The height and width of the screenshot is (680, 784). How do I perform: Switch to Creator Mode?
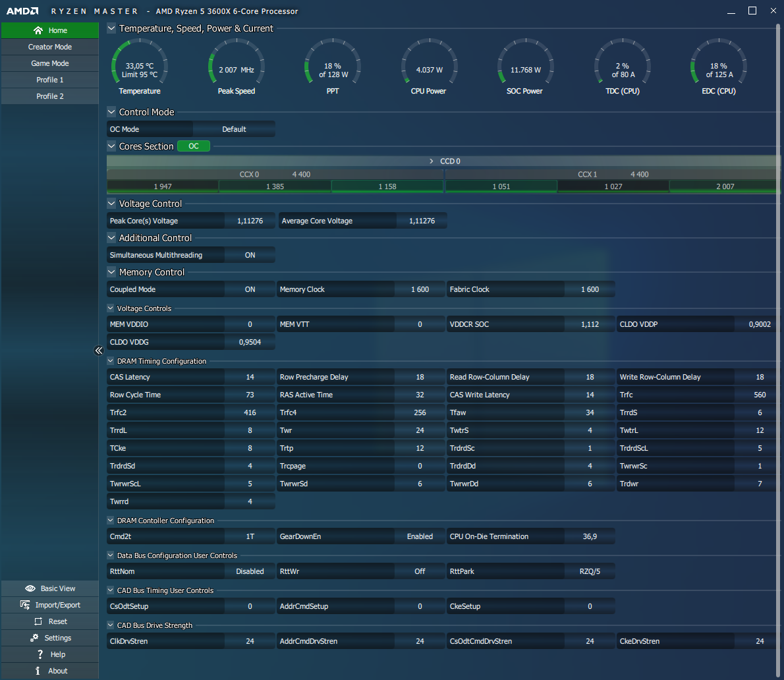coord(50,47)
